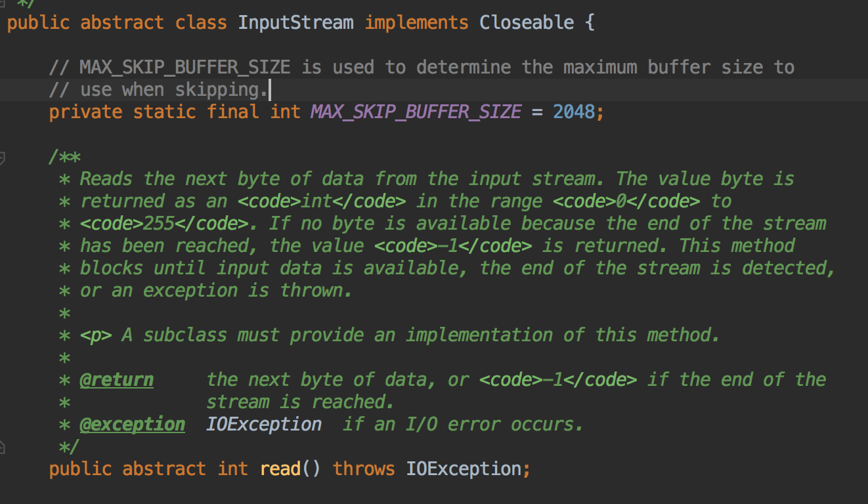
Task: Click the InputStream class name
Action: 295,22
